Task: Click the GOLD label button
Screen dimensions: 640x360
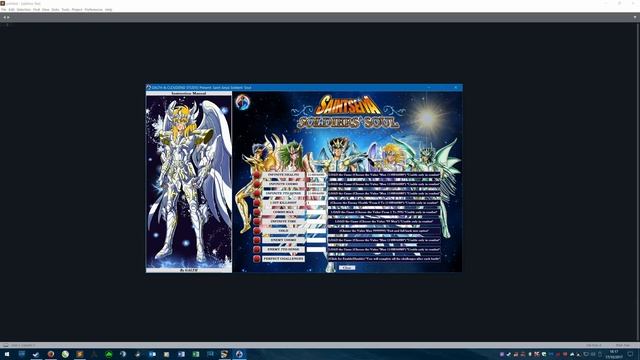Action: tap(283, 231)
